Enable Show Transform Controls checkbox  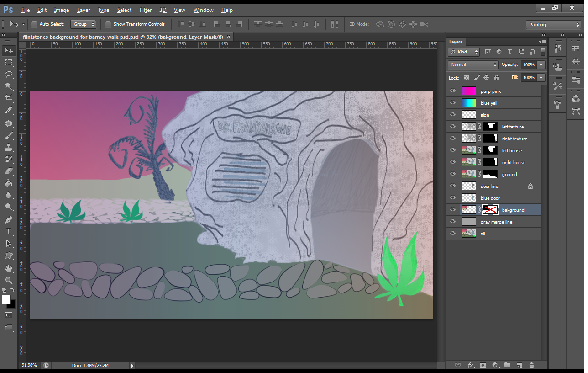pyautogui.click(x=108, y=24)
